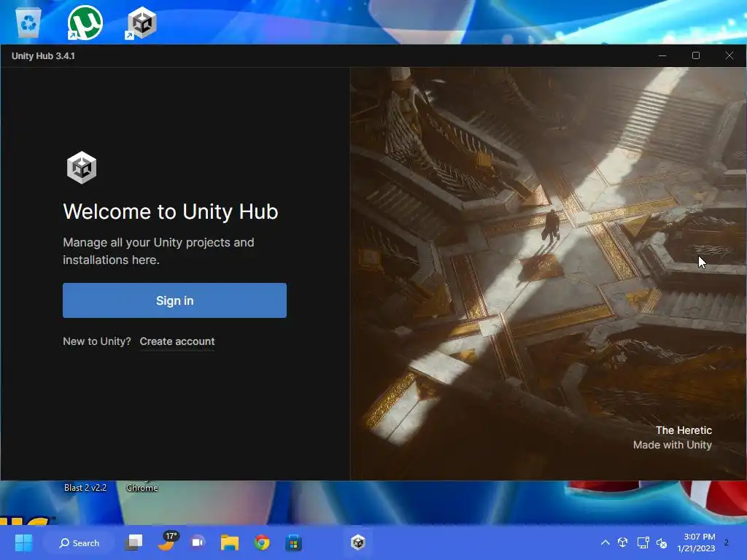This screenshot has width=747, height=560.
Task: Launch the video chat app in taskbar
Action: click(198, 542)
